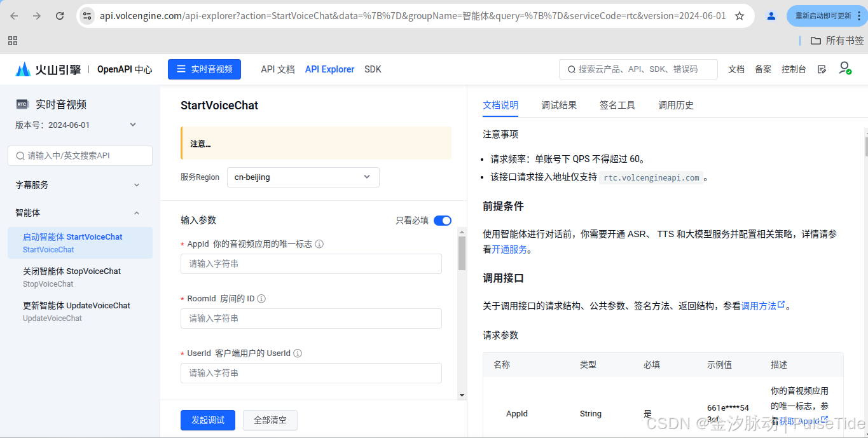Click 备案 in the header
Viewport: 868px width, 438px height.
[763, 69]
